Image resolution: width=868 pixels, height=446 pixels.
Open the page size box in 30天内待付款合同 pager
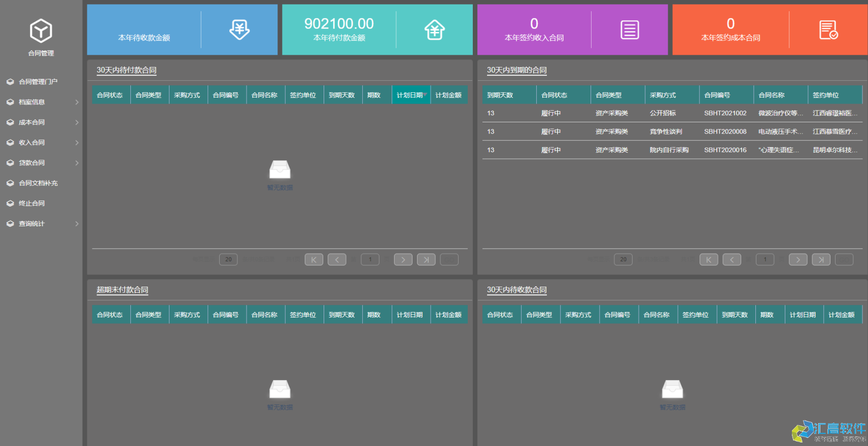(228, 260)
